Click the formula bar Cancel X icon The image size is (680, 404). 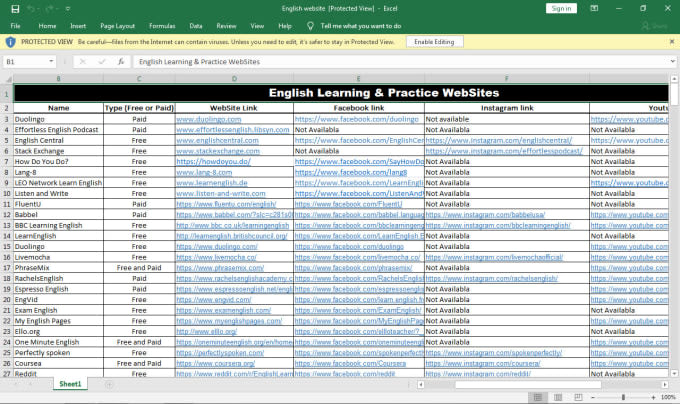point(83,62)
